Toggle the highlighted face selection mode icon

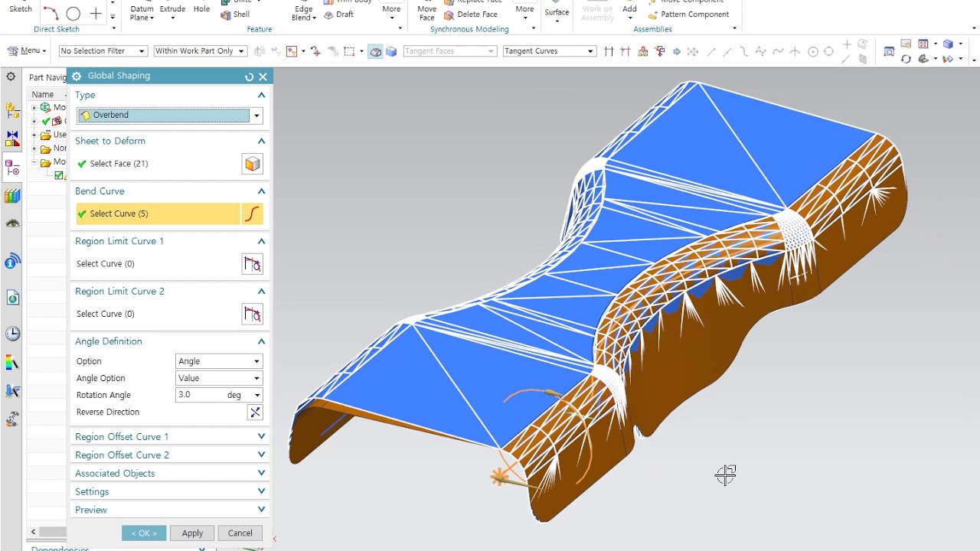(375, 51)
